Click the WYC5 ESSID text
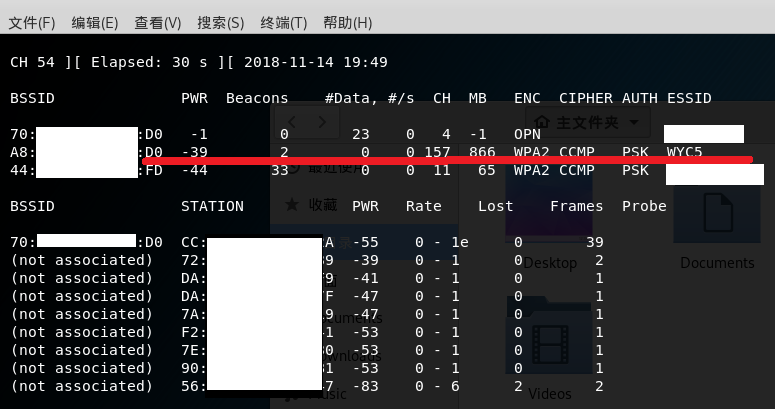The height and width of the screenshot is (409, 775). coord(685,152)
